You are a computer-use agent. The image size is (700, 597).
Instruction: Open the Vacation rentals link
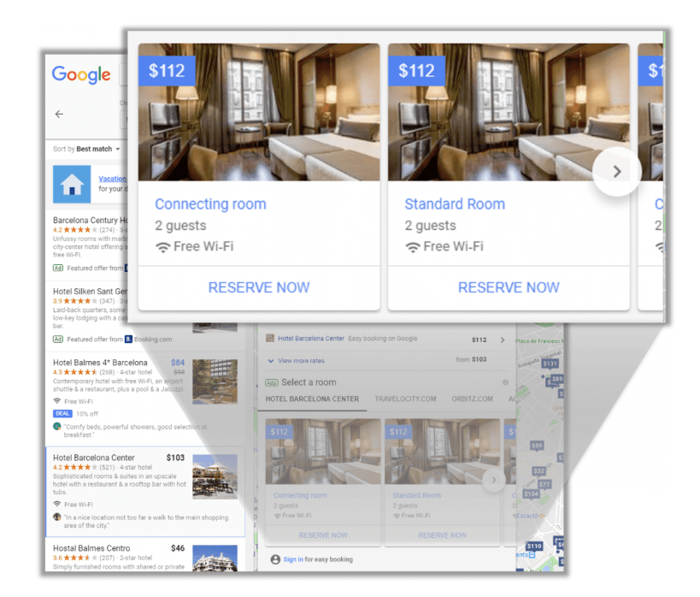[113, 179]
